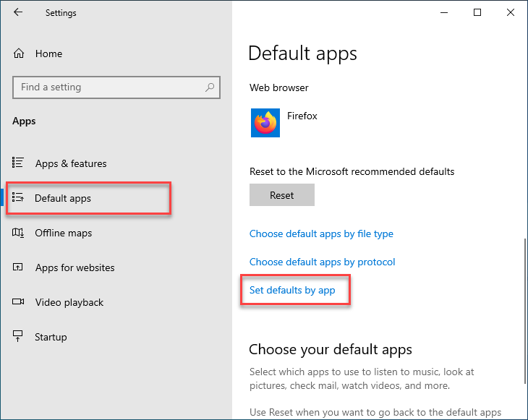This screenshot has height=420, width=528.
Task: Click the Apps section heading in sidebar
Action: pyautogui.click(x=24, y=121)
